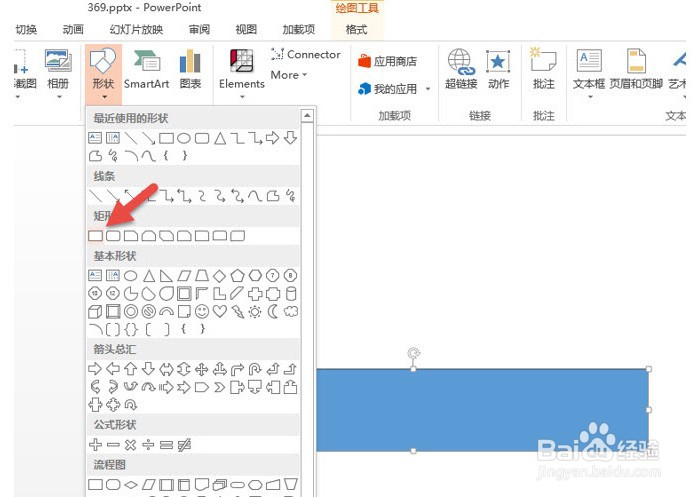Viewport: 700px width, 497px height.
Task: Select the smiley face shape
Action: coord(202,311)
